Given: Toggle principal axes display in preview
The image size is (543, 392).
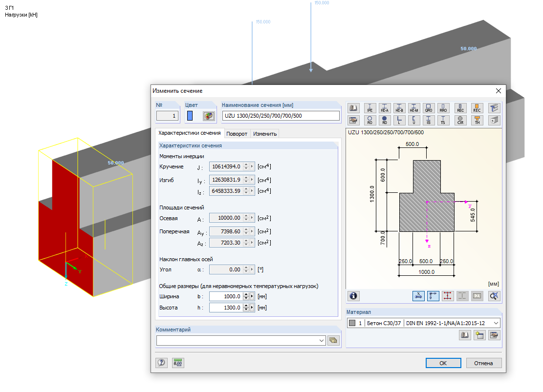Looking at the screenshot, I should (x=433, y=296).
